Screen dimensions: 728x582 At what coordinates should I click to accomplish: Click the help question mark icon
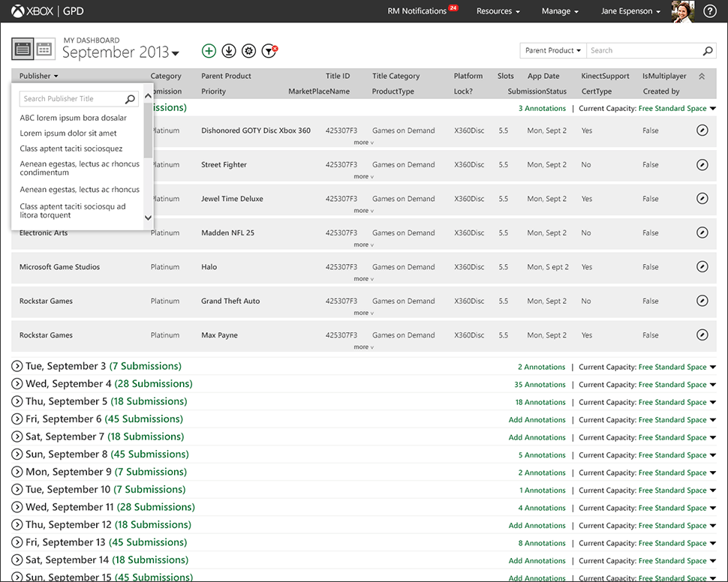pos(710,11)
